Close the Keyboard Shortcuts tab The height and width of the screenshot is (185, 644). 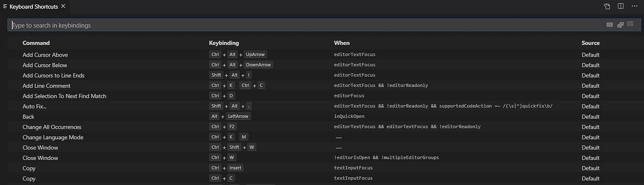63,6
